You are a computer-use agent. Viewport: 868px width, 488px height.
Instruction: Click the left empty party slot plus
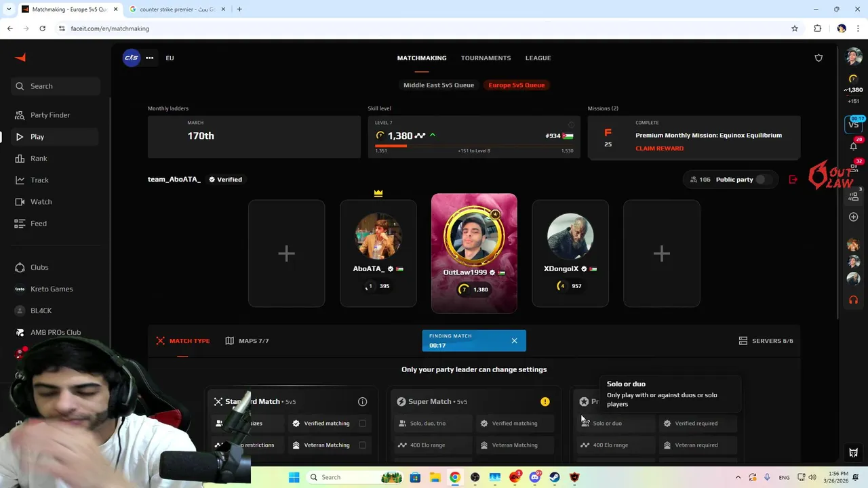click(286, 253)
